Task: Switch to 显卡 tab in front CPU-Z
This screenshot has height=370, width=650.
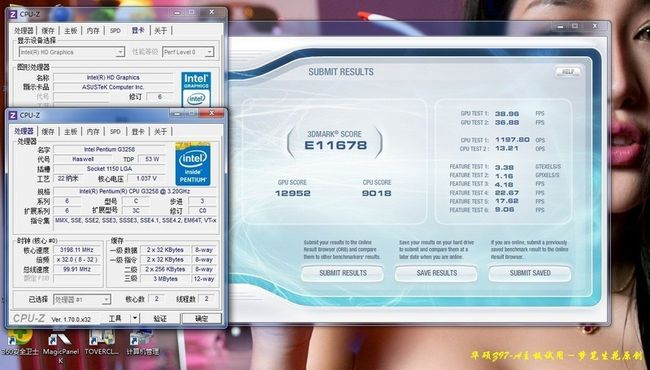Action: 138,131
